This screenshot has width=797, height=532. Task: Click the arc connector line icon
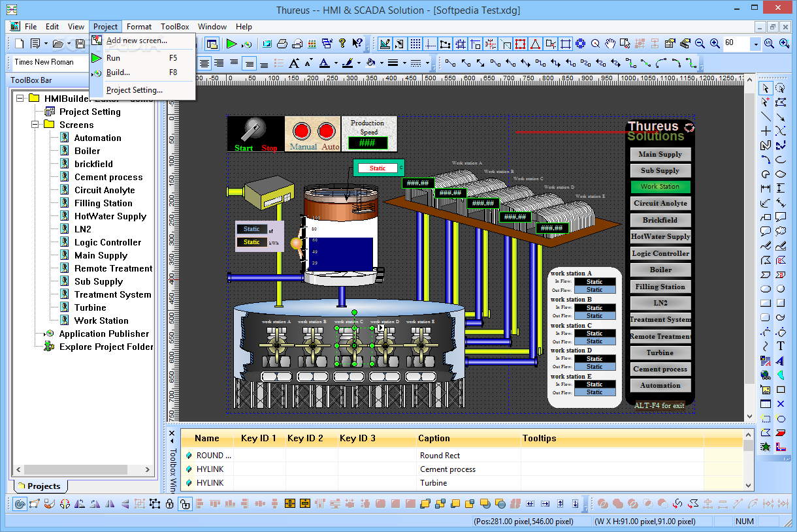click(x=661, y=63)
